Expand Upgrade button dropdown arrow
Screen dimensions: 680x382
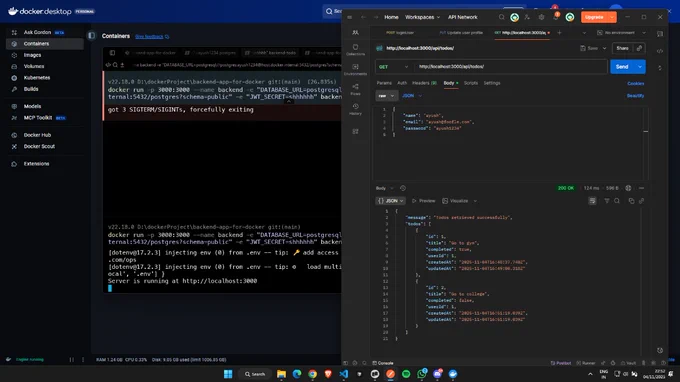[612, 17]
